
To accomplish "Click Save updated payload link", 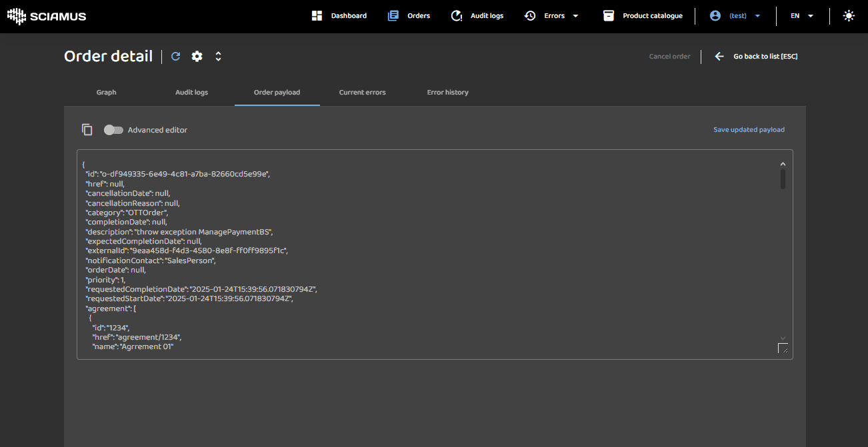I will tap(749, 130).
